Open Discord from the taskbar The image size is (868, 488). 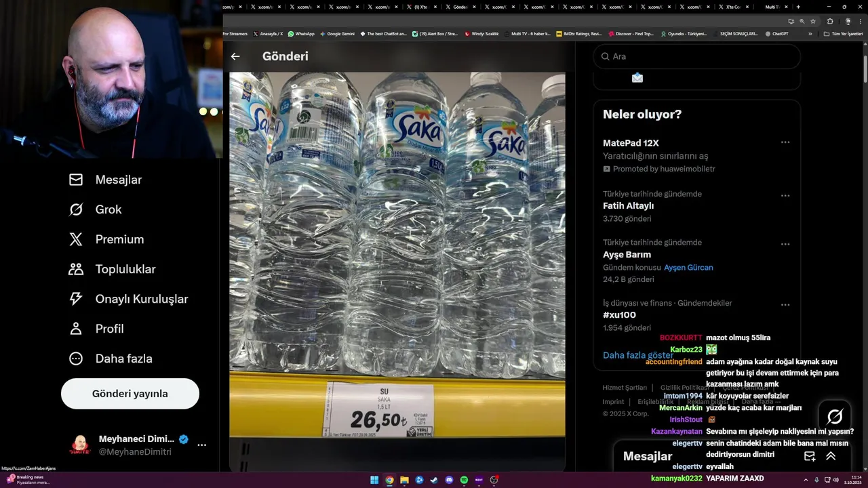pos(449,480)
